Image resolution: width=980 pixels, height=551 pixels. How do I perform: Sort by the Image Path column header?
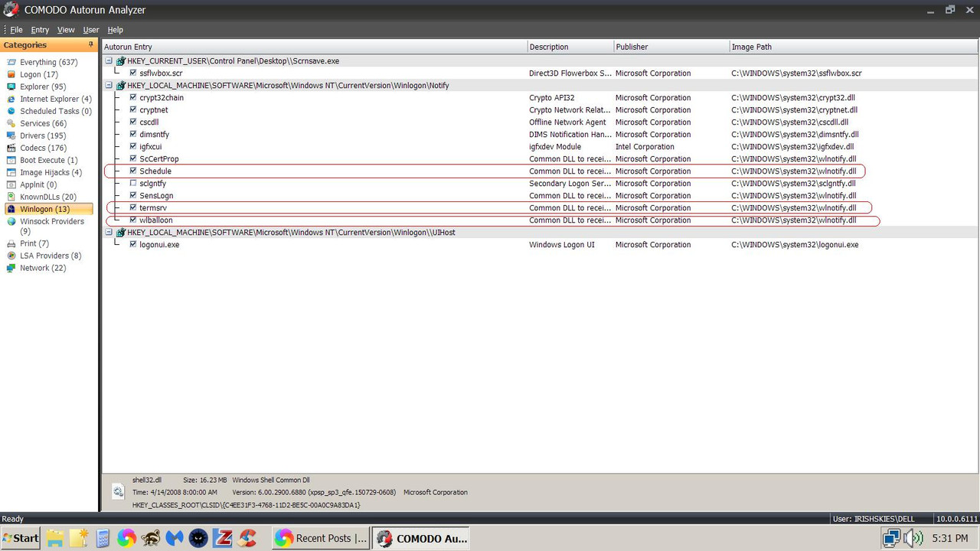854,47
